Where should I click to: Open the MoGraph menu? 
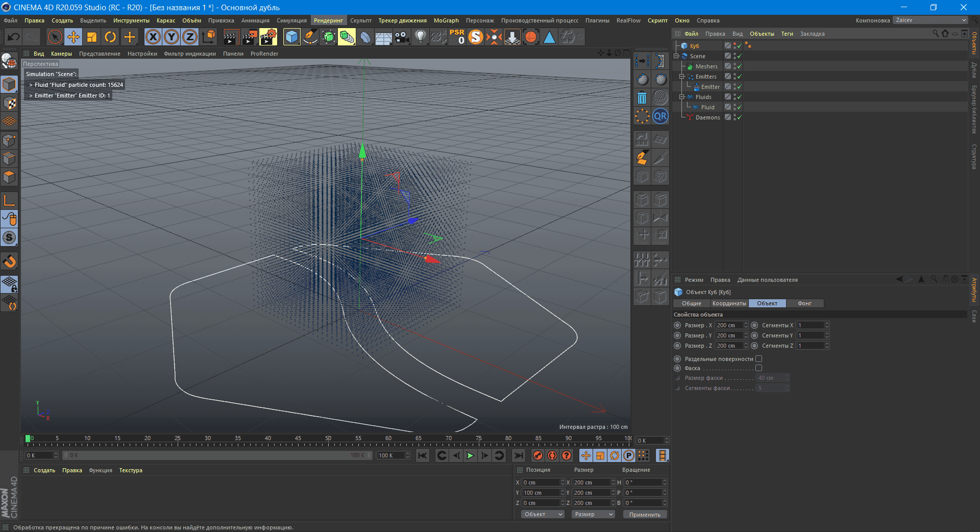tap(446, 20)
